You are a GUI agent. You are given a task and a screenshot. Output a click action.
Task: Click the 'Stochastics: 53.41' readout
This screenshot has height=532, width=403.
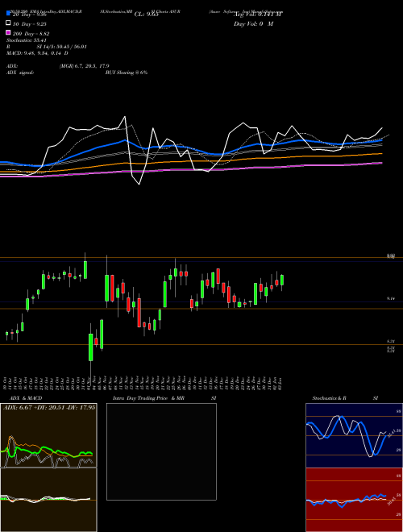click(26, 40)
